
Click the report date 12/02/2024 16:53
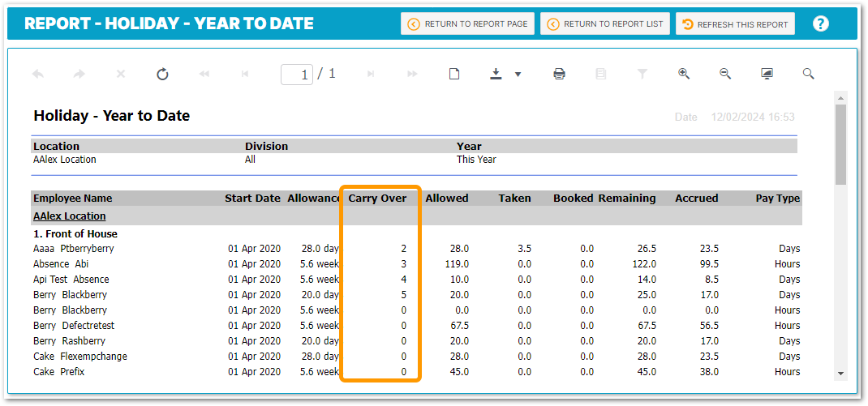pos(753,117)
